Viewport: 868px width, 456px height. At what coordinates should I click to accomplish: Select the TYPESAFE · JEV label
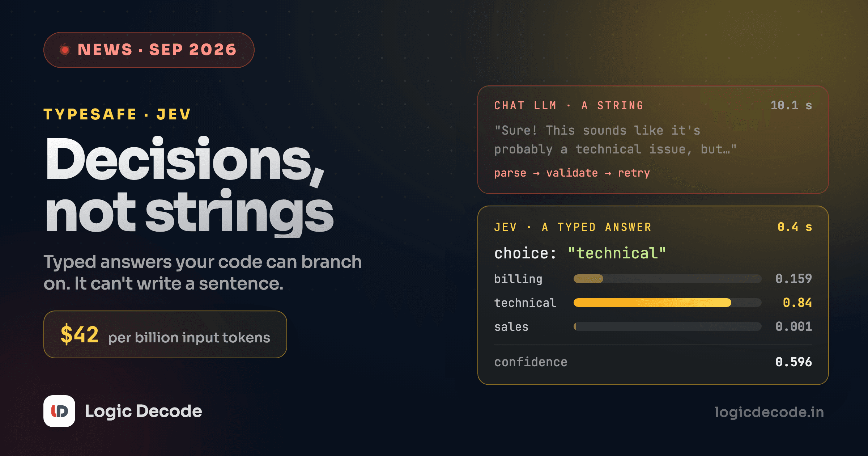coord(117,114)
